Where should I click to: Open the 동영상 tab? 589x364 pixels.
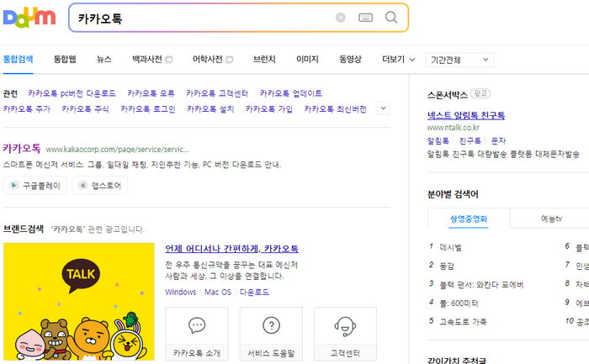coord(350,60)
